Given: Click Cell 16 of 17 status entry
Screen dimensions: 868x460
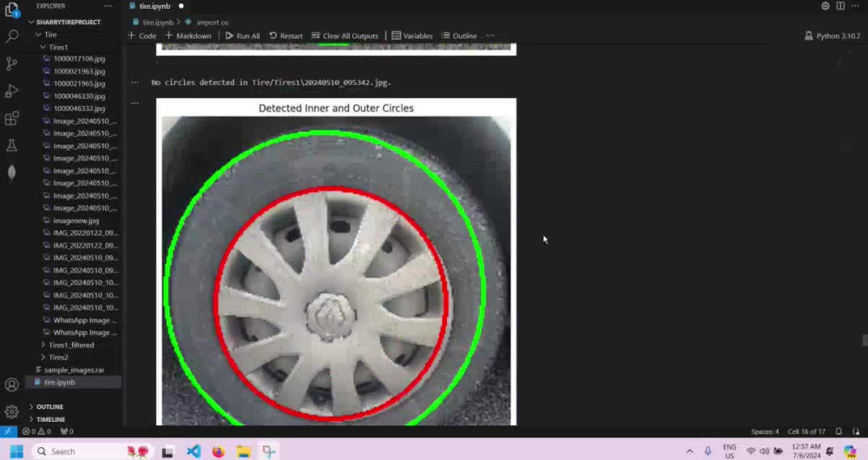Looking at the screenshot, I should (806, 431).
